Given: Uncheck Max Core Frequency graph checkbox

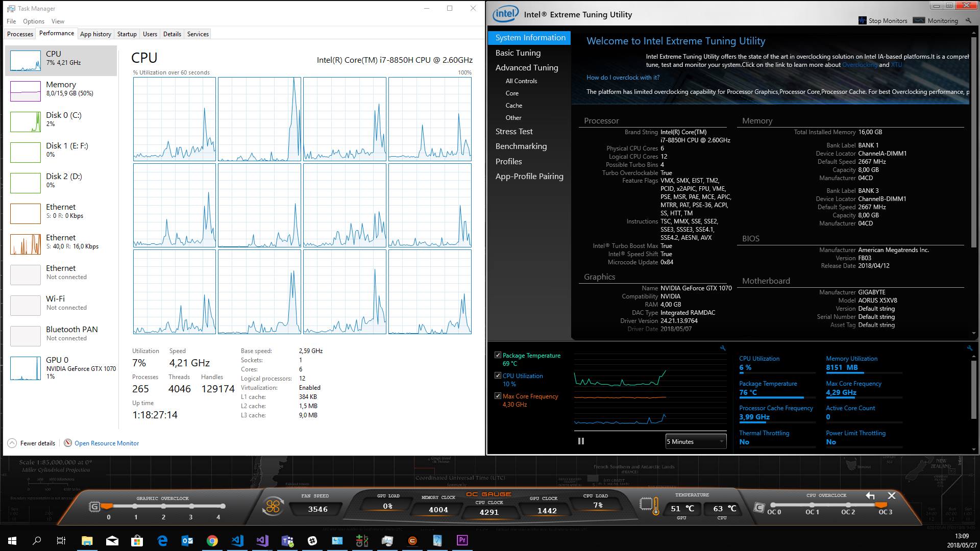Looking at the screenshot, I should pos(498,396).
